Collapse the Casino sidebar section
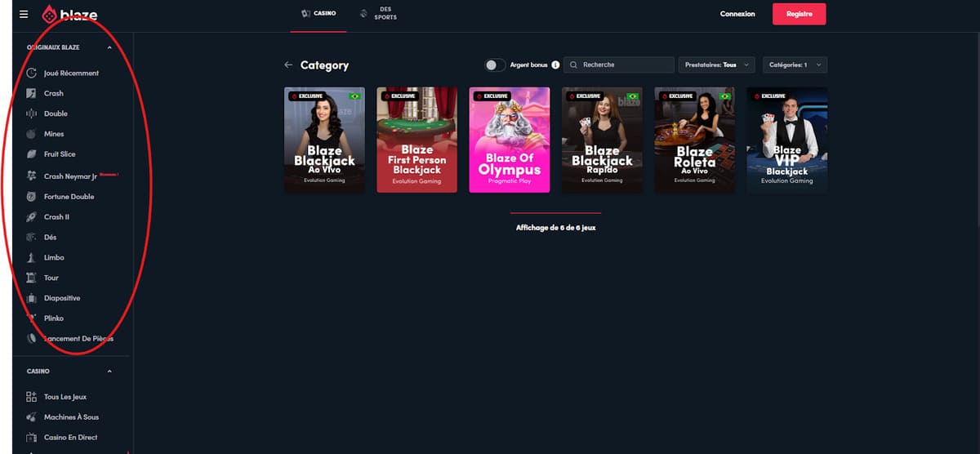 (x=109, y=372)
